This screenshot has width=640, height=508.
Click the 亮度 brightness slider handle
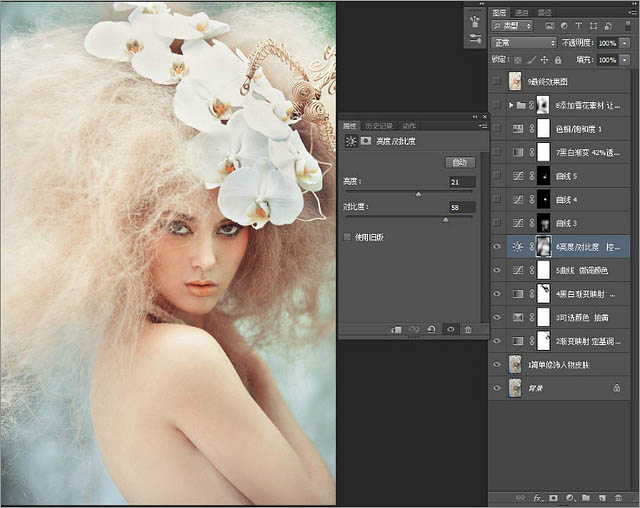click(x=418, y=193)
